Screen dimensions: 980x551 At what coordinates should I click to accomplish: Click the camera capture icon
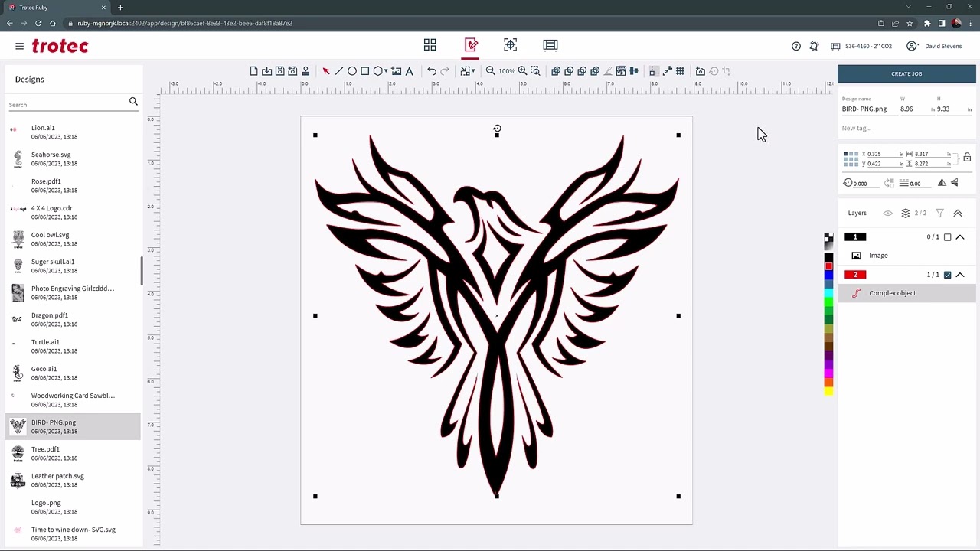pyautogui.click(x=700, y=71)
